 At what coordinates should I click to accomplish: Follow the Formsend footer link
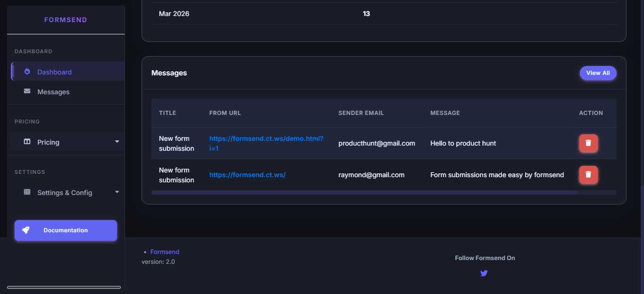click(165, 252)
